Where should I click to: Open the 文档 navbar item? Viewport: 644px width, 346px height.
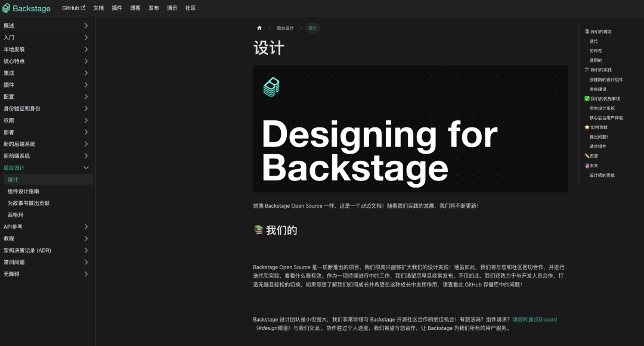coord(98,8)
